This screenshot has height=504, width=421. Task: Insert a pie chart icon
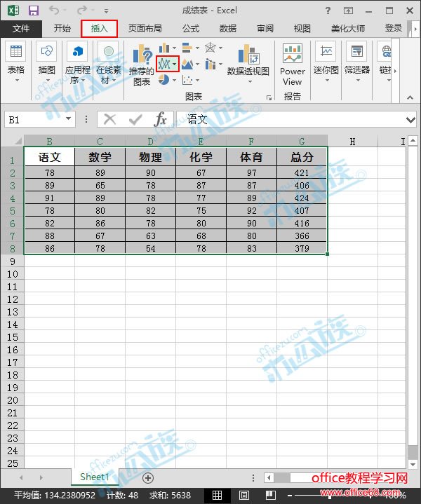pyautogui.click(x=163, y=79)
